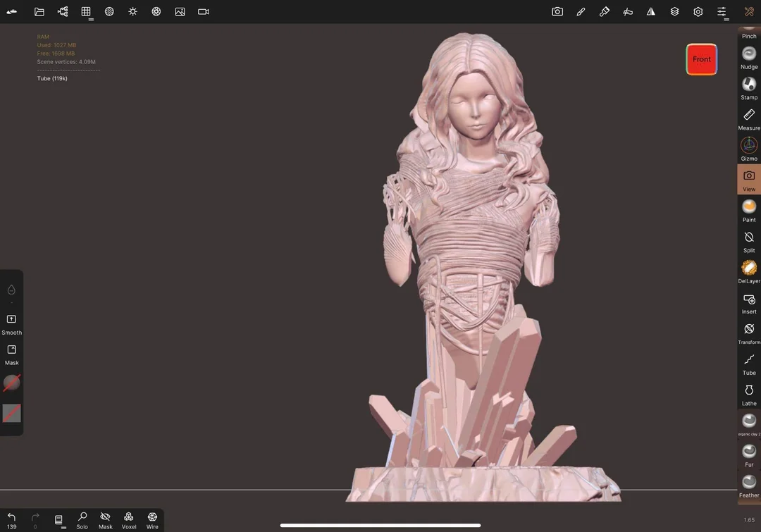
Task: Open the Stroke pencil menu
Action: click(581, 12)
